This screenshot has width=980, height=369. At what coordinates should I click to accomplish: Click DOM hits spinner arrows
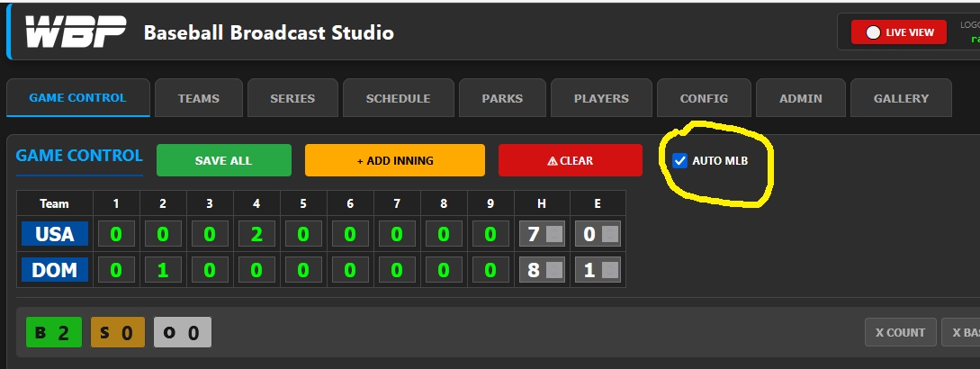coord(554,270)
